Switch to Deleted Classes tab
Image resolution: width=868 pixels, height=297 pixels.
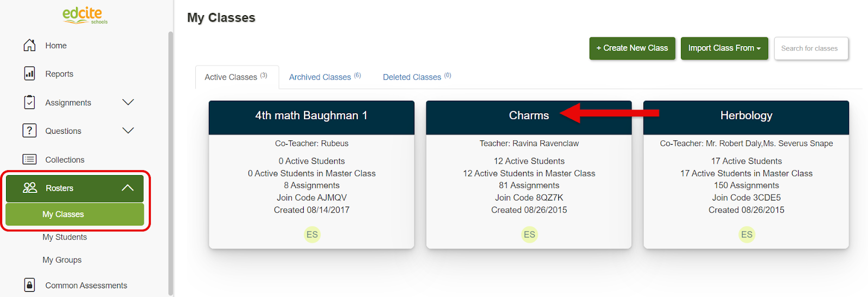coord(417,77)
